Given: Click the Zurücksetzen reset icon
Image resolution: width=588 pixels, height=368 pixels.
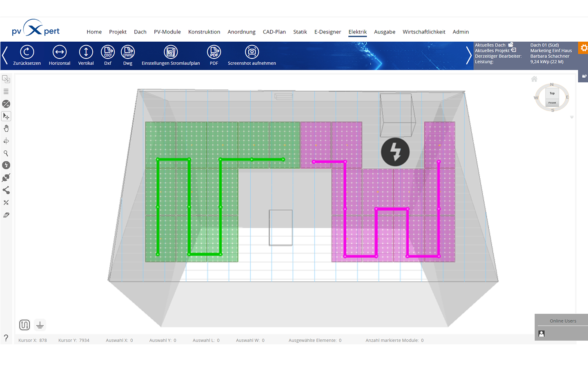Looking at the screenshot, I should (x=27, y=52).
